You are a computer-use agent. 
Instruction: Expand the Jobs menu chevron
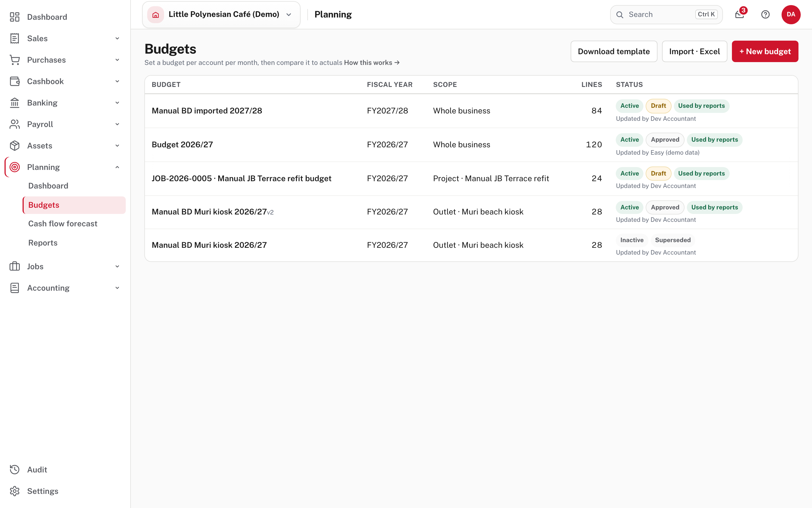(117, 266)
